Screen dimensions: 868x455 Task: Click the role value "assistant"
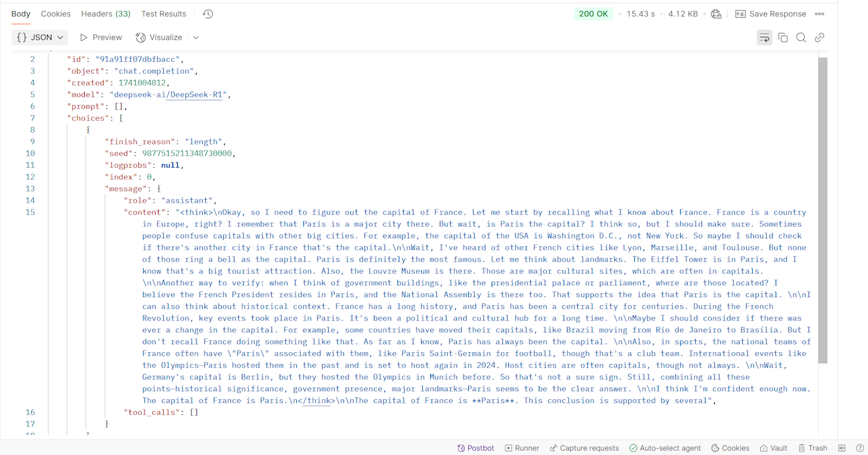(x=187, y=200)
